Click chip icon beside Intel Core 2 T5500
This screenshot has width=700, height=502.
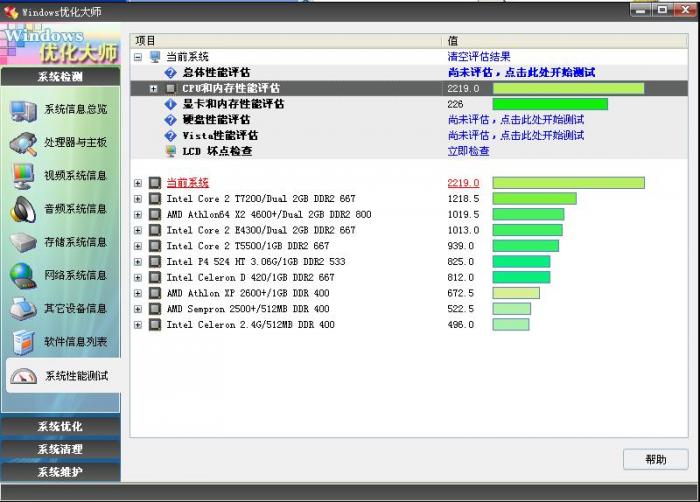[155, 246]
